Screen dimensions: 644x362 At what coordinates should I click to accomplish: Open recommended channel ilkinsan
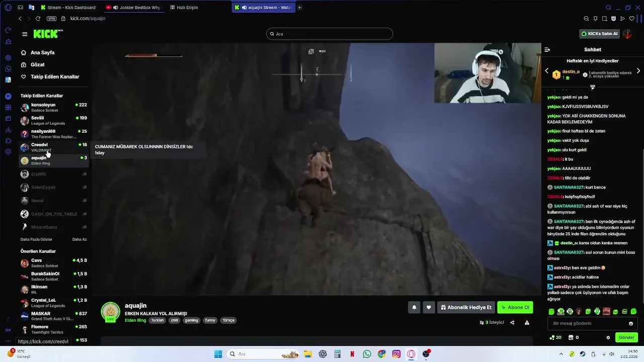point(54,289)
